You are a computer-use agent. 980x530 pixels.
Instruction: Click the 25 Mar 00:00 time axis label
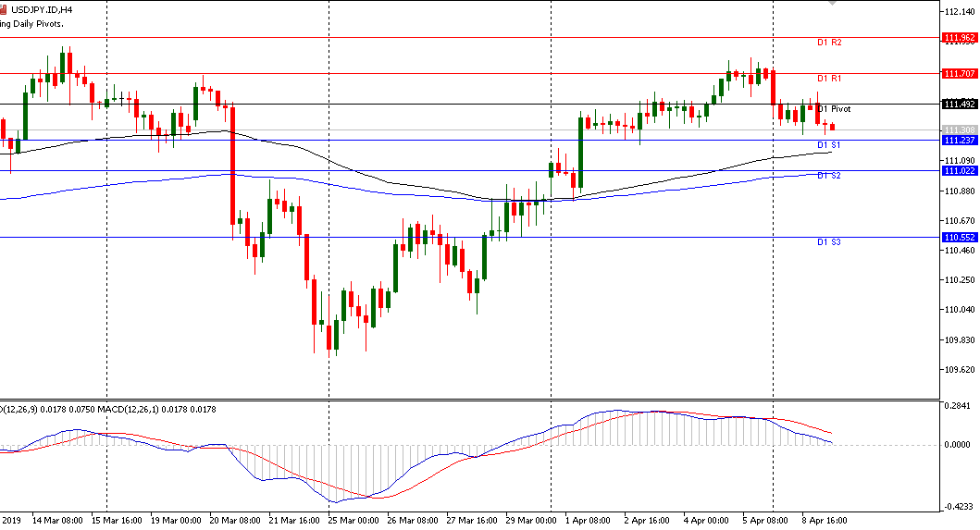(353, 521)
